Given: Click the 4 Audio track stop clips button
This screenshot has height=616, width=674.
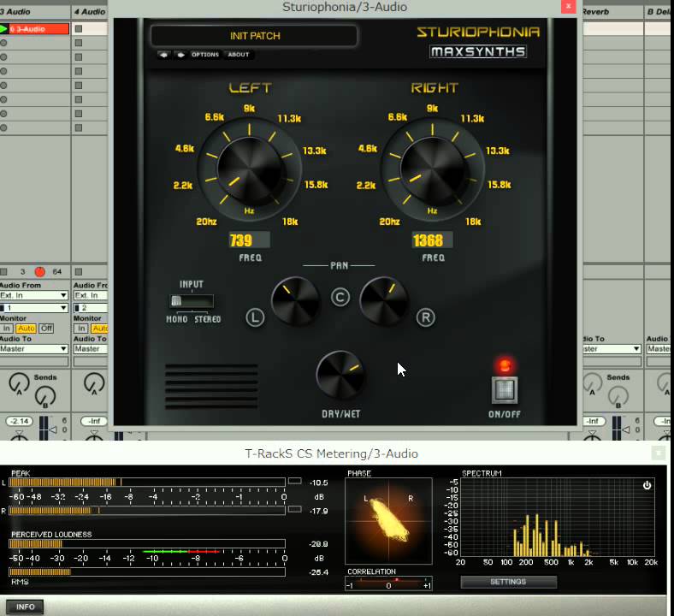Looking at the screenshot, I should coord(78,272).
